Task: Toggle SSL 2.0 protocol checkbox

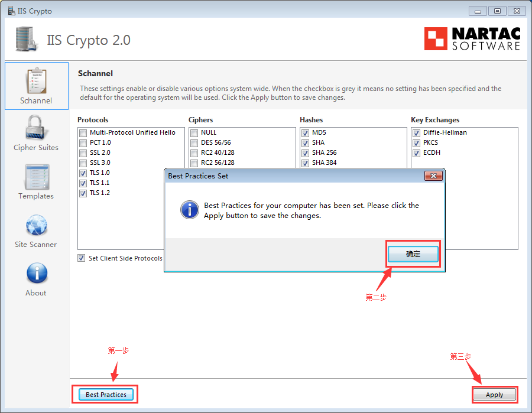Action: pos(83,153)
